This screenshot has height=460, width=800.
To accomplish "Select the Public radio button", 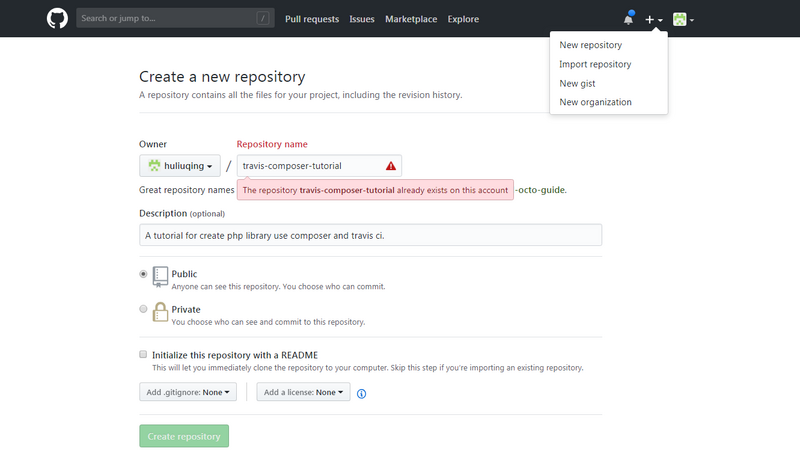I will click(x=143, y=274).
